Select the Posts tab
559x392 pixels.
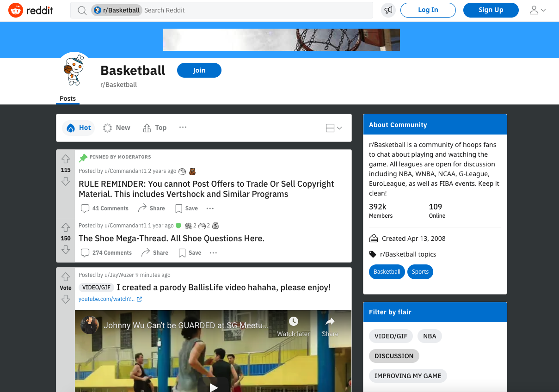[68, 98]
